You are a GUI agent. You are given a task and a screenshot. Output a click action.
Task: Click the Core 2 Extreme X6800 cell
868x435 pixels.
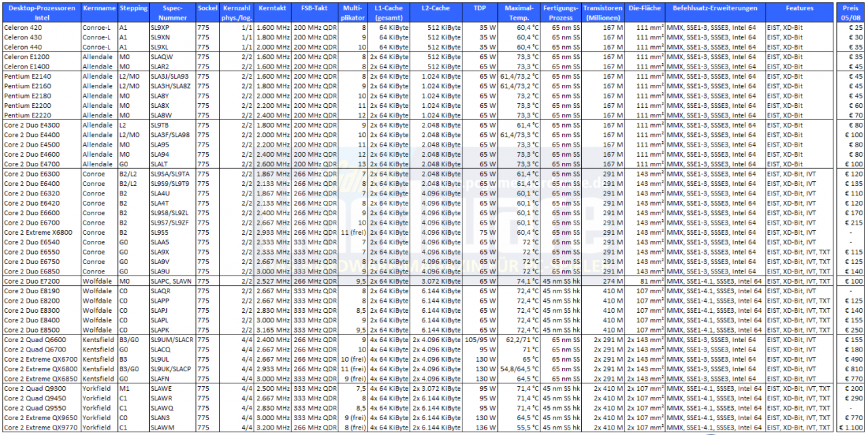41,233
